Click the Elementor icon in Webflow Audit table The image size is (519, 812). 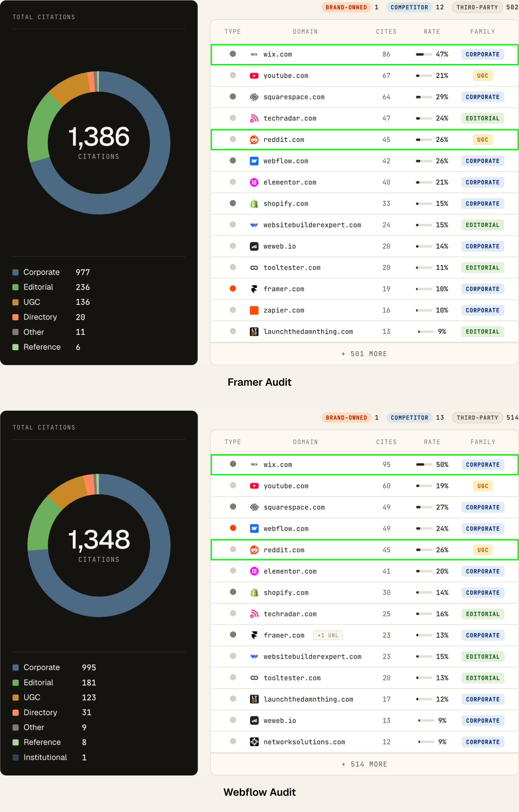pos(254,571)
